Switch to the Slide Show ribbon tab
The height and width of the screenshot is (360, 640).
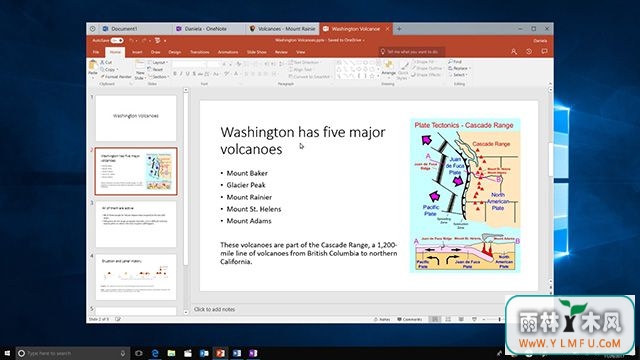tap(257, 52)
